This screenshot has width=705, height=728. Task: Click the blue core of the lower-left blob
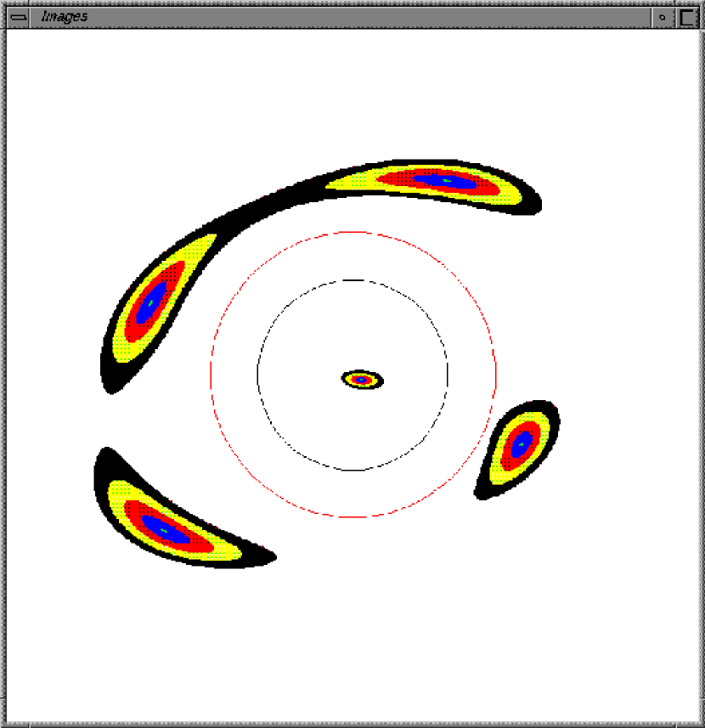[165, 528]
